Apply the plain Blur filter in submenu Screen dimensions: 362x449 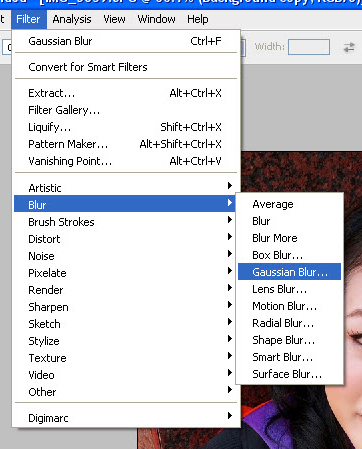pos(289,221)
